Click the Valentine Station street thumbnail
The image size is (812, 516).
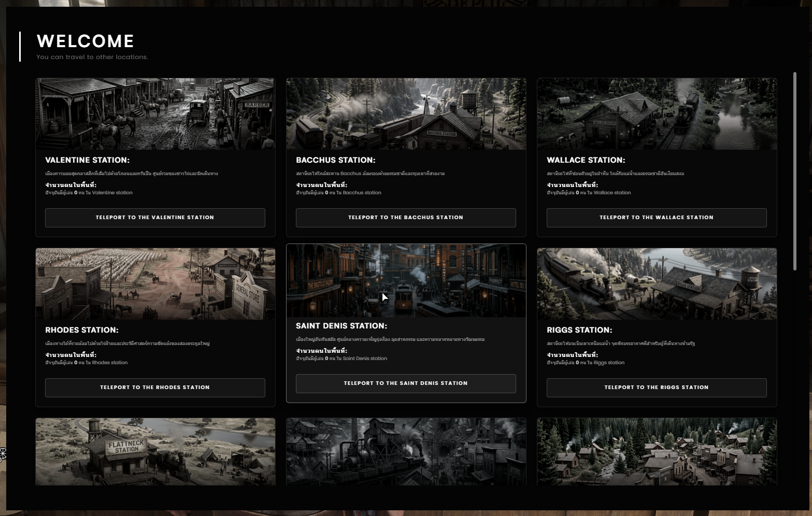tap(155, 114)
